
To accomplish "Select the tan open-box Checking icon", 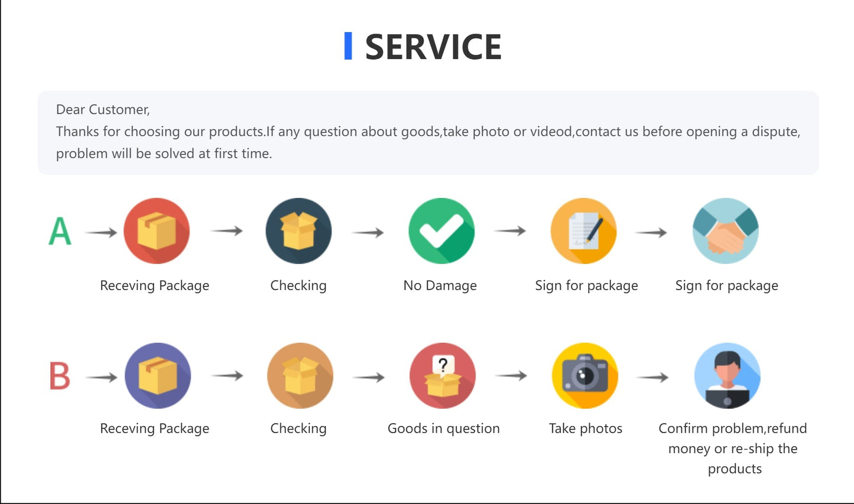I will 300,376.
